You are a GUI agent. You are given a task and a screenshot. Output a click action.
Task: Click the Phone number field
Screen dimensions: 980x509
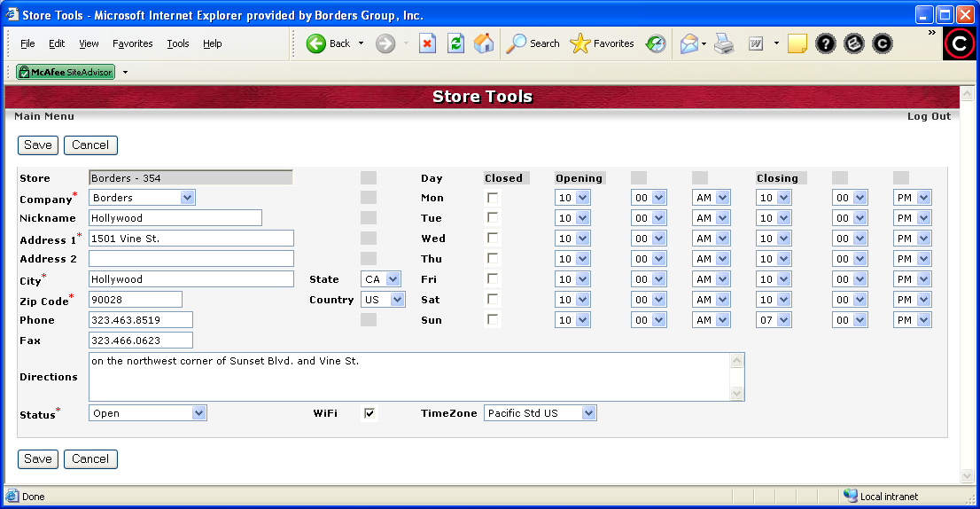pyautogui.click(x=141, y=319)
